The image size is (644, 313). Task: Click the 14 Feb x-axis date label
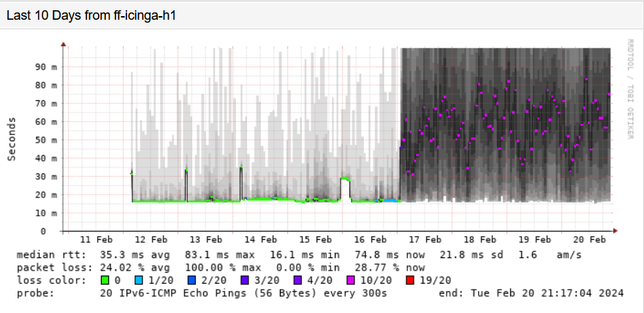pos(260,239)
